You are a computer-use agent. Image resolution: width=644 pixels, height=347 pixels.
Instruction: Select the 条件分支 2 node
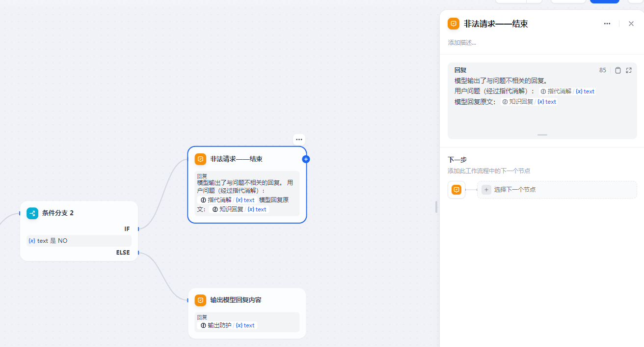(79, 231)
